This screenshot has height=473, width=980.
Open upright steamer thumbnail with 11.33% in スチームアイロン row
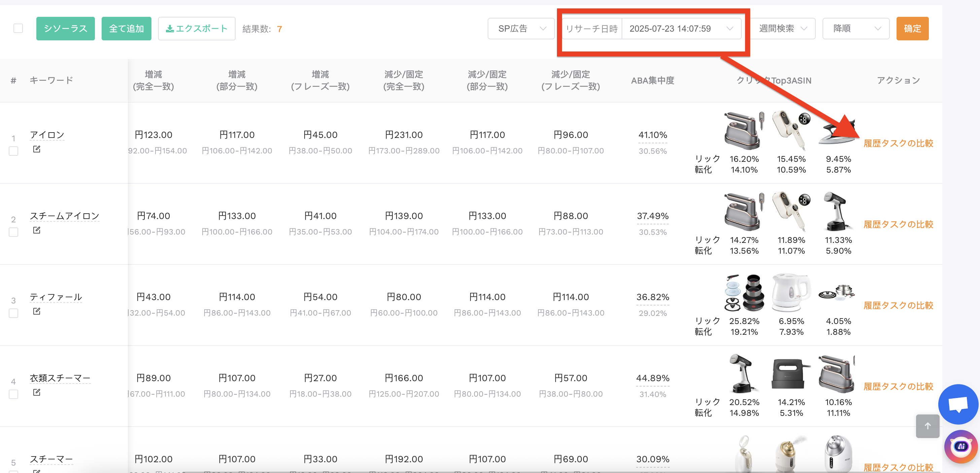pos(838,212)
